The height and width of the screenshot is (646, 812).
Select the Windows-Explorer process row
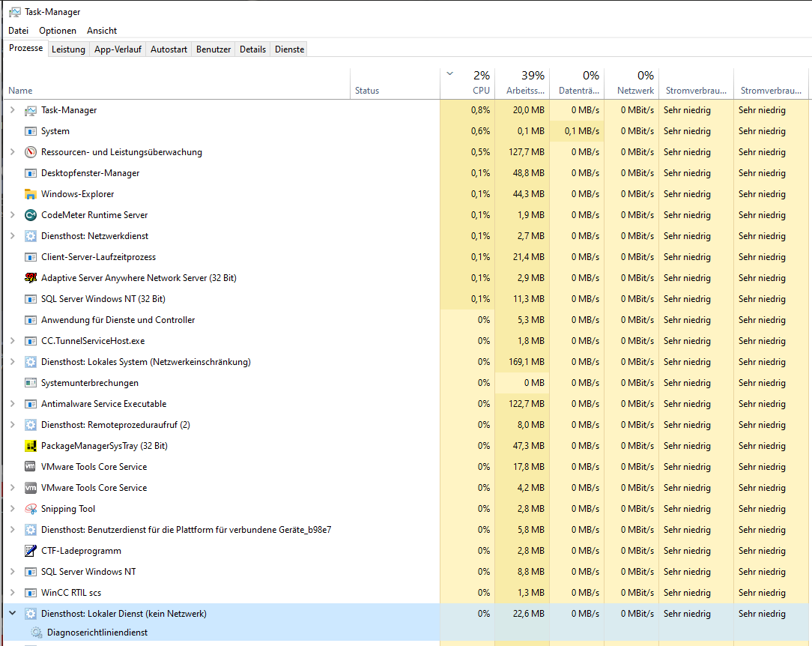406,194
